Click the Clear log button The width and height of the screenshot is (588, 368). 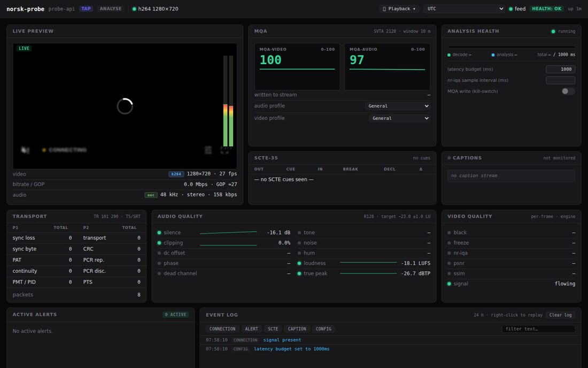coord(561,315)
